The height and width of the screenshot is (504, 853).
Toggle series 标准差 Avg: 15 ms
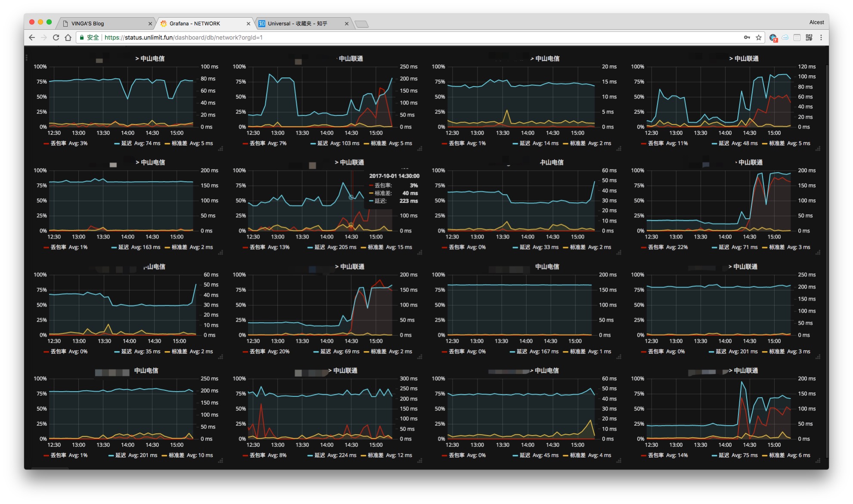pos(386,247)
